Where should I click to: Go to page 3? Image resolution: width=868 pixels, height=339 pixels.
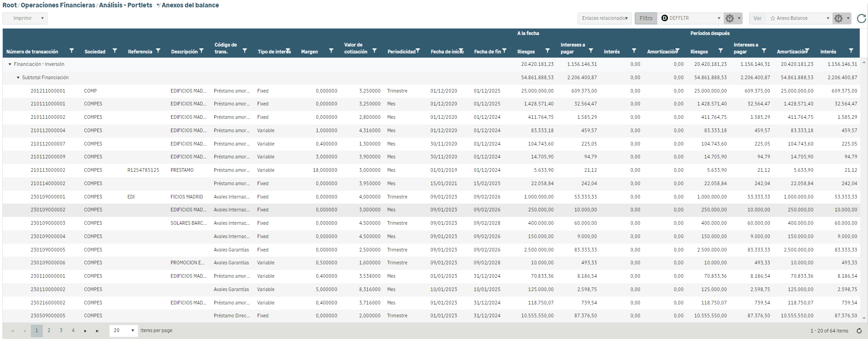point(61,331)
